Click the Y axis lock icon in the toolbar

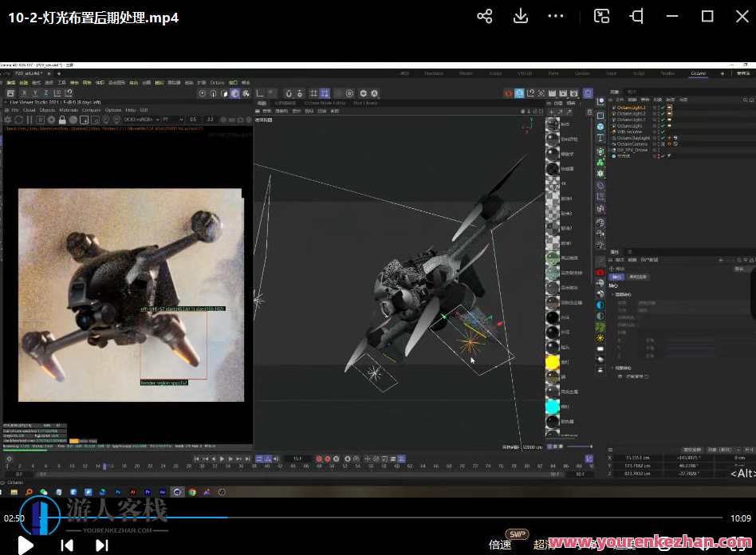point(34,93)
